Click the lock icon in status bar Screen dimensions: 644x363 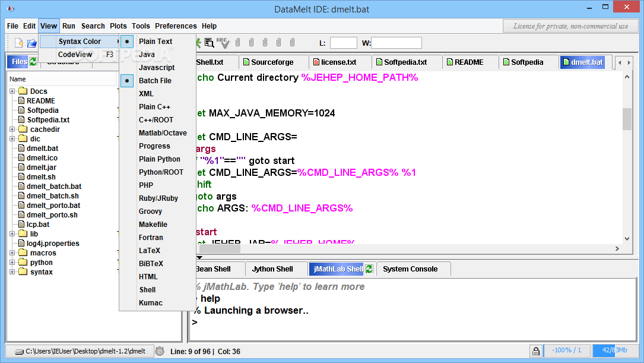pos(535,351)
